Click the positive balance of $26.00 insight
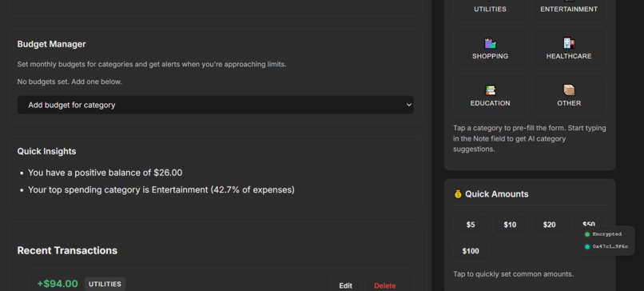644x291 pixels. click(x=105, y=173)
